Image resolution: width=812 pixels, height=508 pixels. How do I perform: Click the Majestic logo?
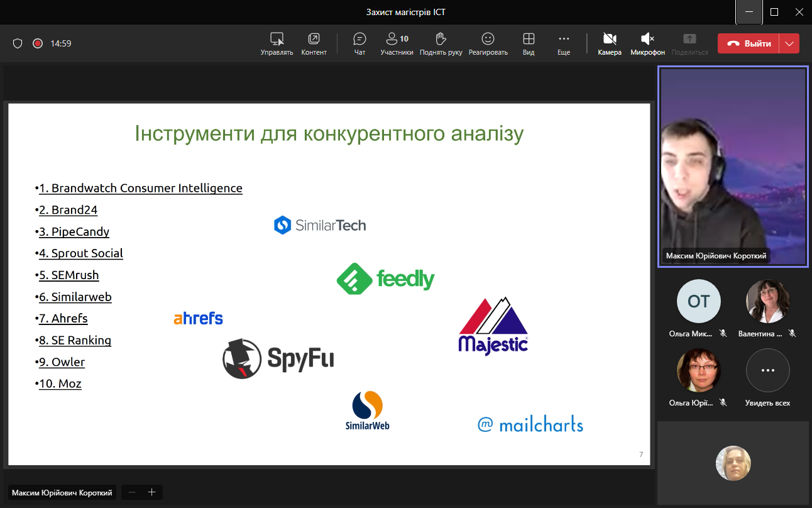[493, 327]
